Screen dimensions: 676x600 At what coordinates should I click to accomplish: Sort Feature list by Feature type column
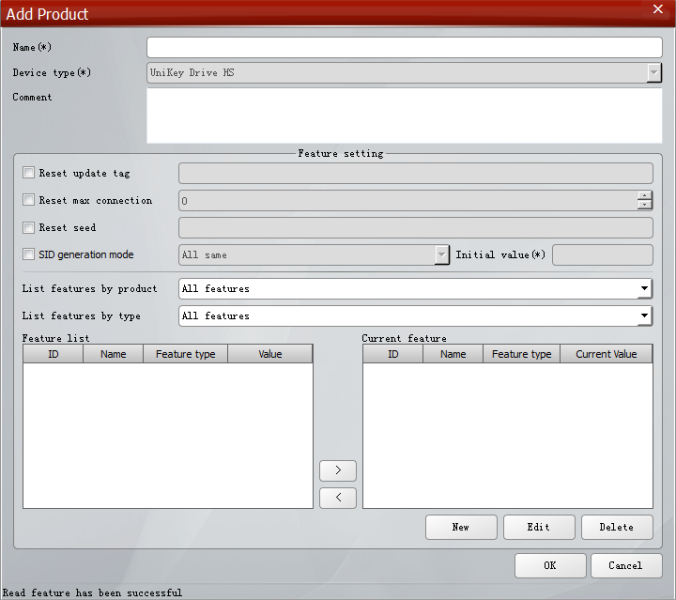tap(185, 354)
